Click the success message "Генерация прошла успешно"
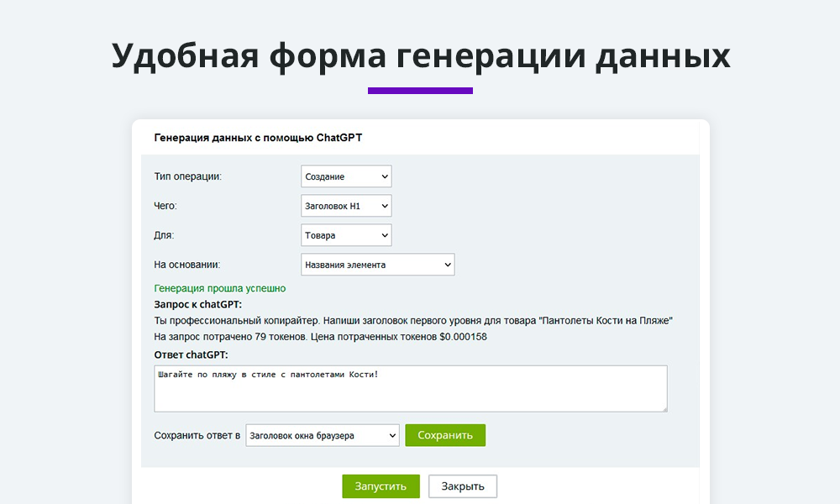The image size is (840, 504). (219, 287)
